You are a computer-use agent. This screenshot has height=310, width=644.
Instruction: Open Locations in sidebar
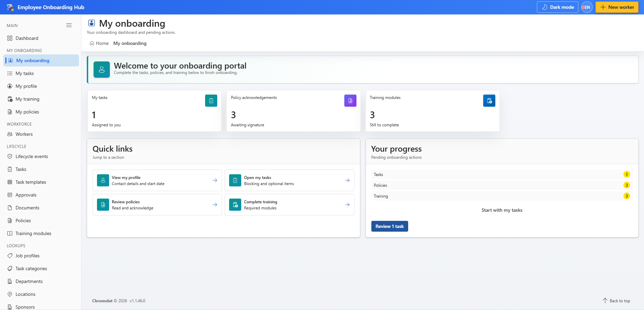tap(41, 294)
